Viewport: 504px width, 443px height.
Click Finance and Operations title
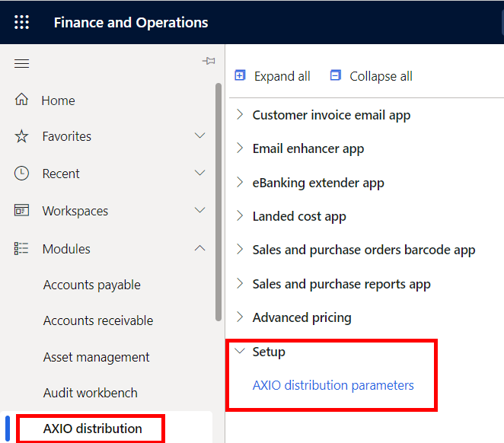tap(131, 23)
